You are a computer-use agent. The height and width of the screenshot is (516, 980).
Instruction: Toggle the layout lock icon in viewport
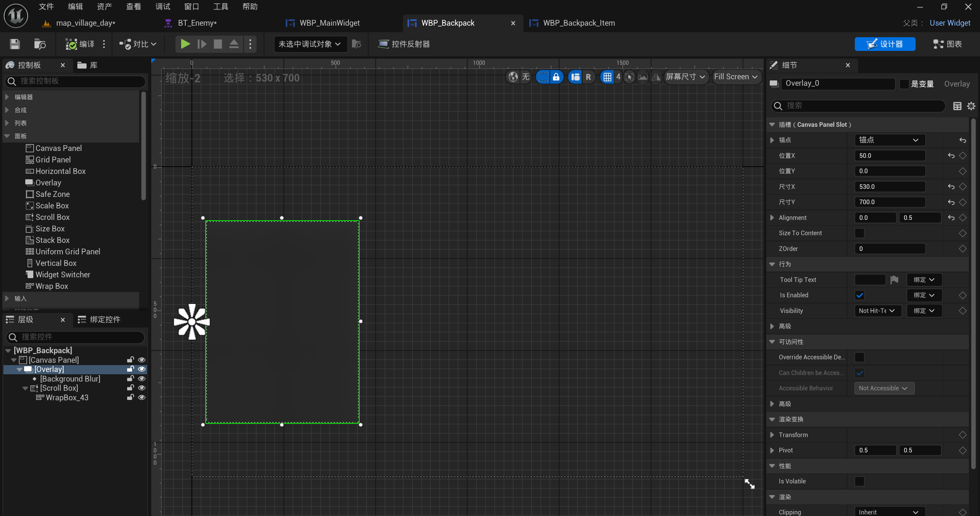pyautogui.click(x=556, y=77)
